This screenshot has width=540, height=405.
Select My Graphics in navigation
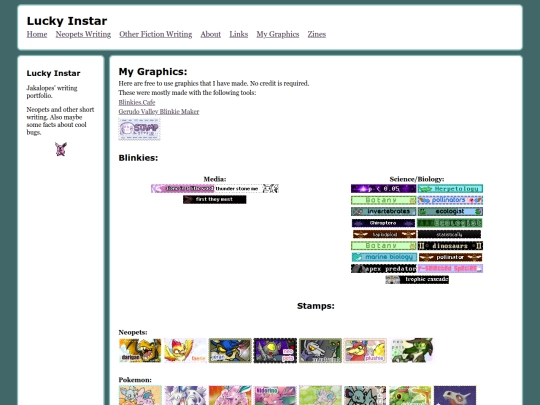278,34
